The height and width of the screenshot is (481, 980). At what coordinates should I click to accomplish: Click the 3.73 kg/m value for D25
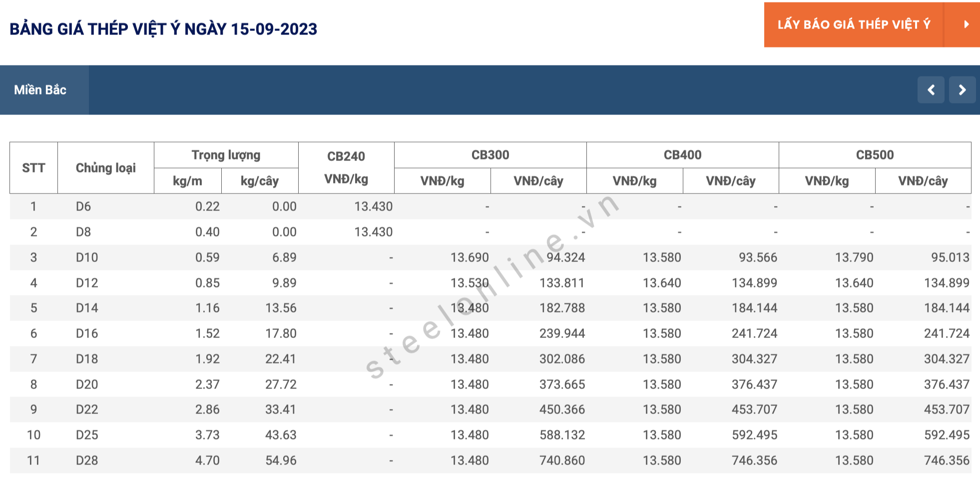point(208,435)
